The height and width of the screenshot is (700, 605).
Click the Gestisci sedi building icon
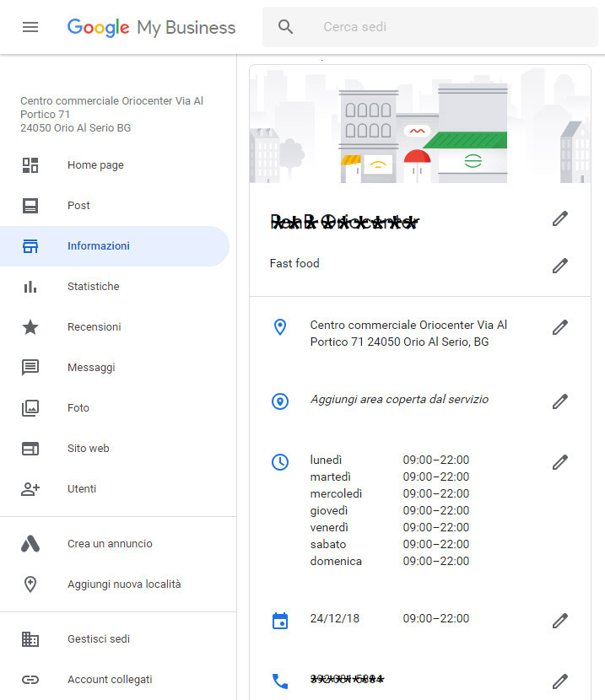click(30, 639)
